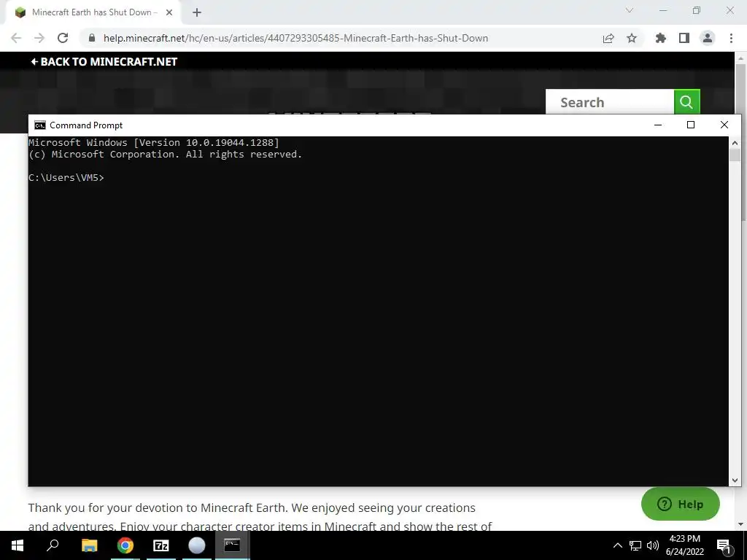Click the green search magnifier button
This screenshot has height=560, width=747.
687,102
